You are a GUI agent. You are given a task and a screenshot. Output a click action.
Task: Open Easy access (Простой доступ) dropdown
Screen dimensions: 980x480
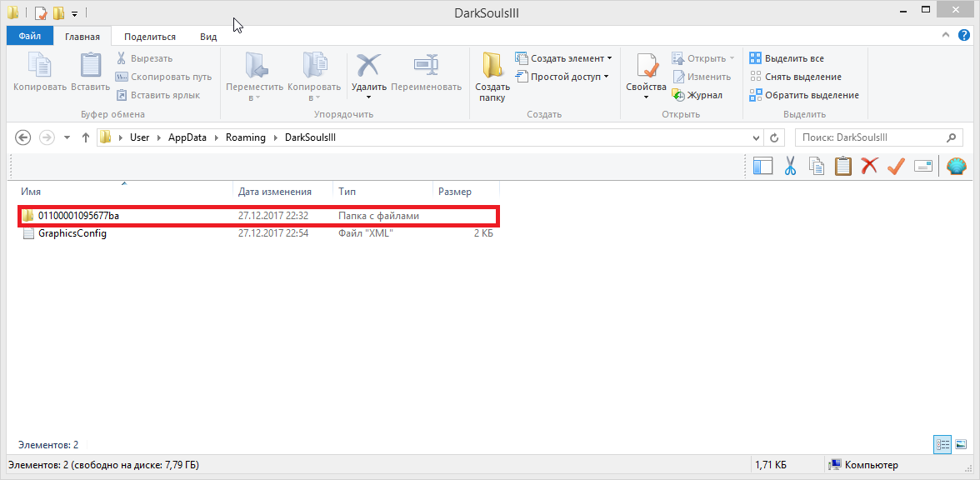click(562, 77)
